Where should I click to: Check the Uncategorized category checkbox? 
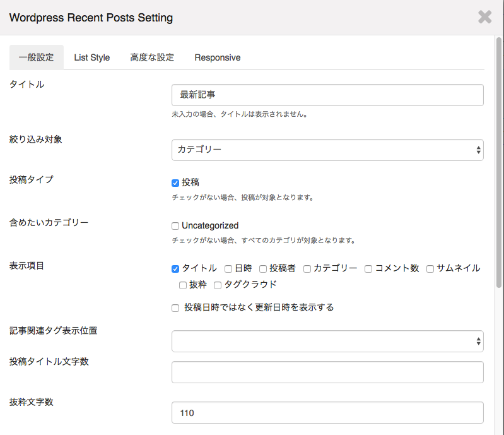pos(176,226)
